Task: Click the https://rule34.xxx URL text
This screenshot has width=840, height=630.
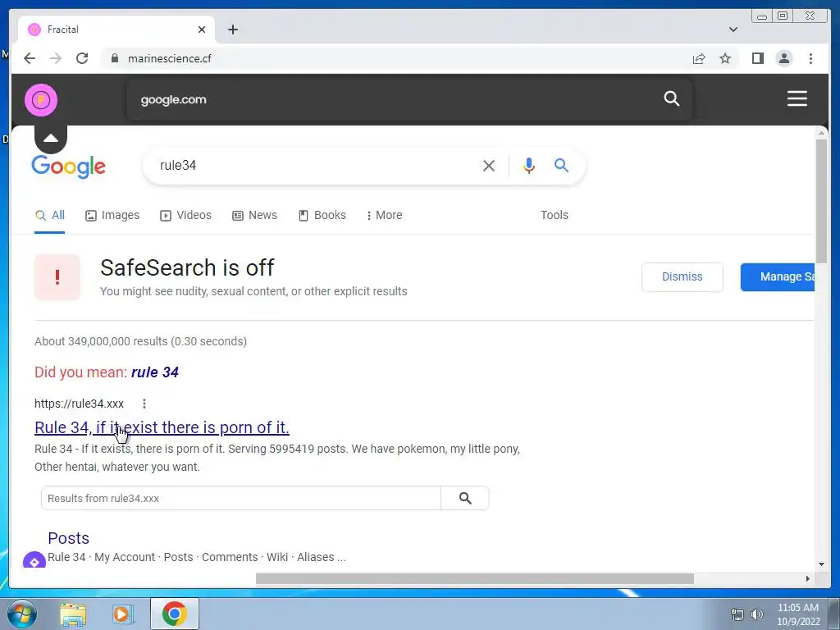Action: (80, 404)
